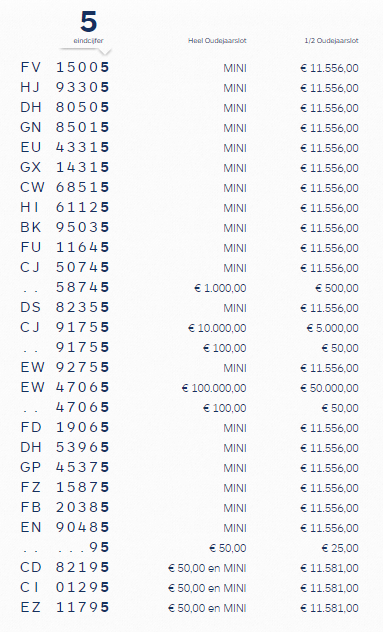This screenshot has width=383, height=632.
Task: Click the € 100.000,00 prize amount
Action: click(x=214, y=388)
